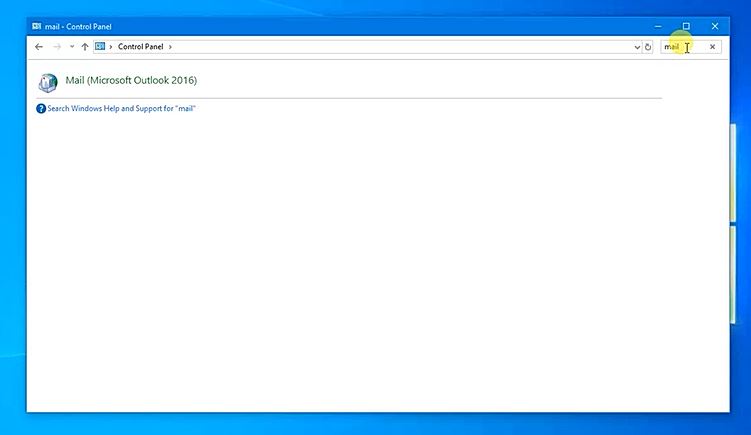Select Control Panel breadcrumb in address bar
This screenshot has width=751, height=435.
point(140,47)
